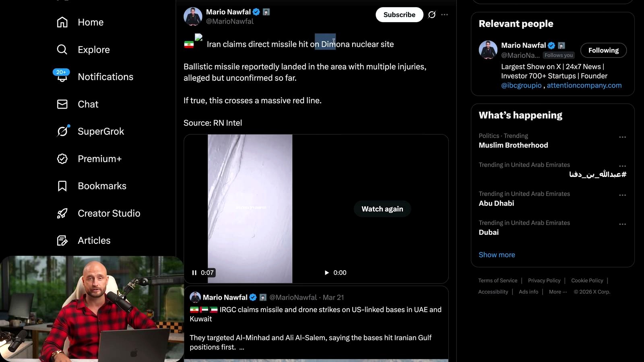The height and width of the screenshot is (362, 644).
Task: Click the 'Source: RN Intel' text
Action: point(213,123)
